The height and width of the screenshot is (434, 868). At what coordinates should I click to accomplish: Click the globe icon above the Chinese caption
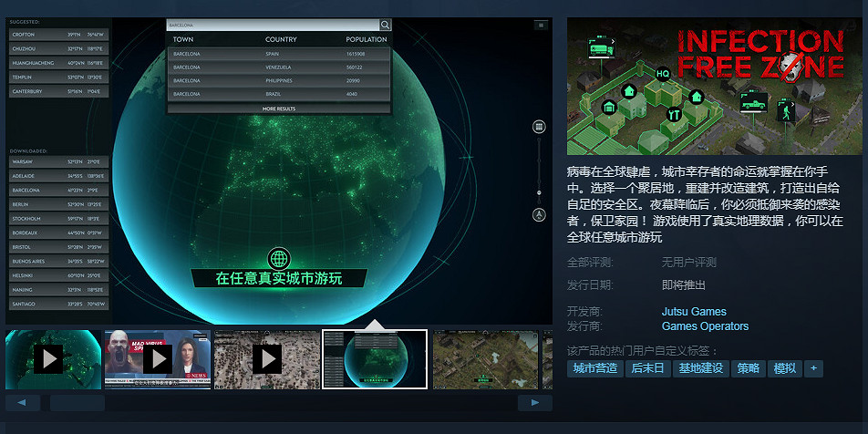pyautogui.click(x=279, y=259)
